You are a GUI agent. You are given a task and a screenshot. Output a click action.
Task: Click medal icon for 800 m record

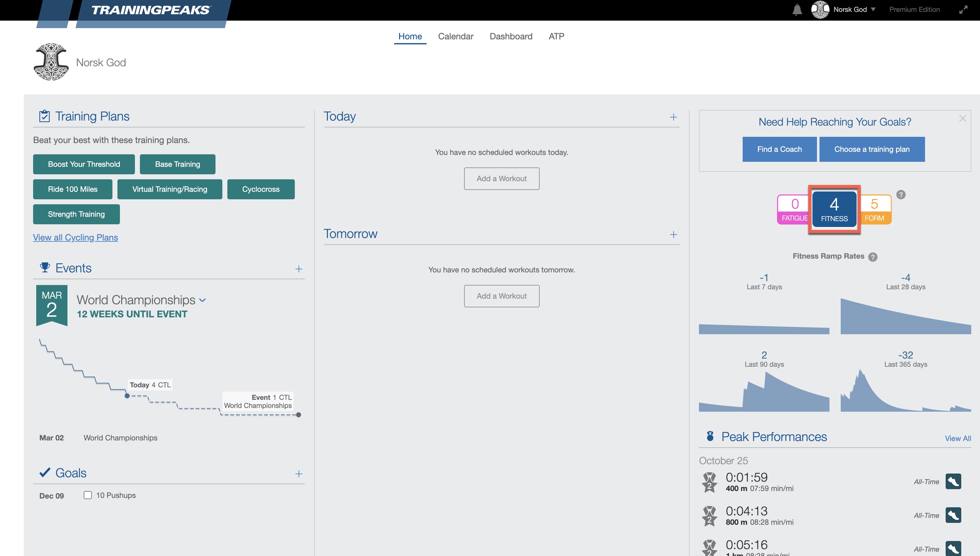[x=709, y=516]
